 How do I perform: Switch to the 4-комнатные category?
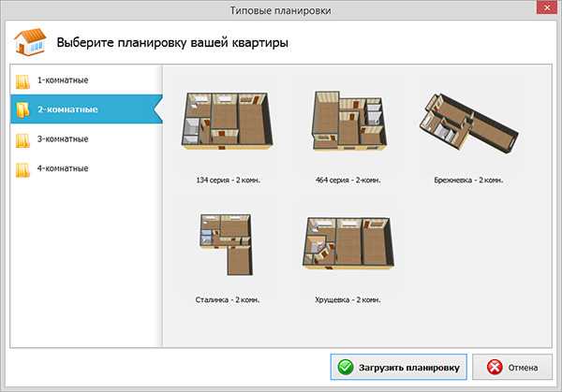point(63,168)
